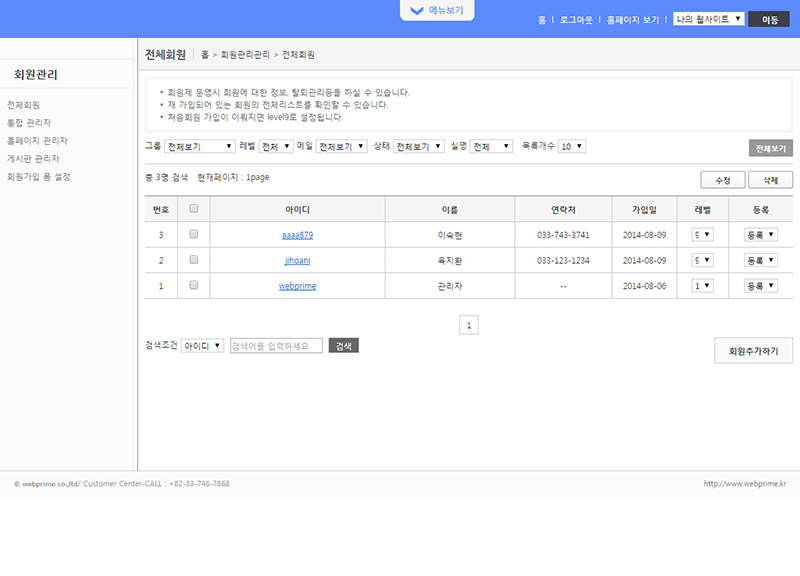The image size is (800, 576).
Task: Click the 아이디 column header
Action: [297, 210]
